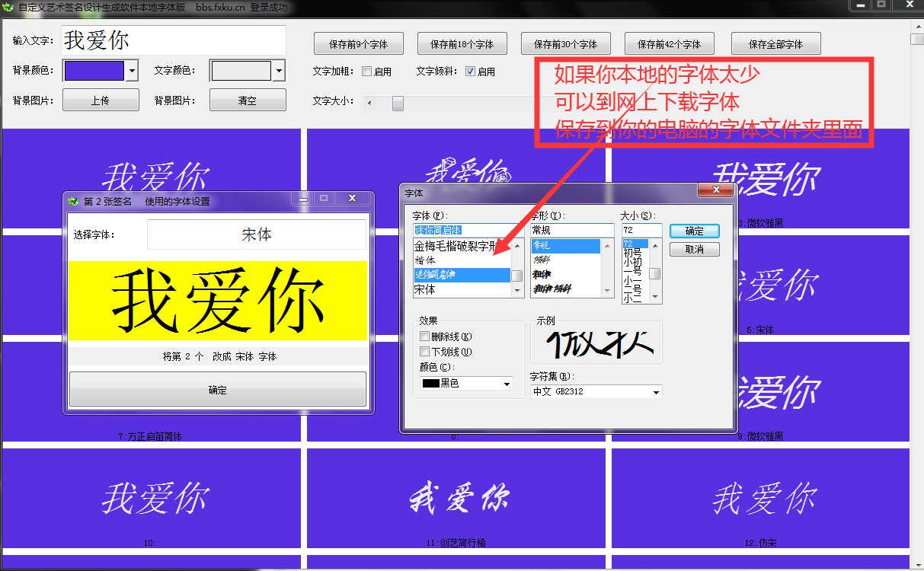
Task: Click the 文字大小 slider thumb
Action: pyautogui.click(x=398, y=104)
